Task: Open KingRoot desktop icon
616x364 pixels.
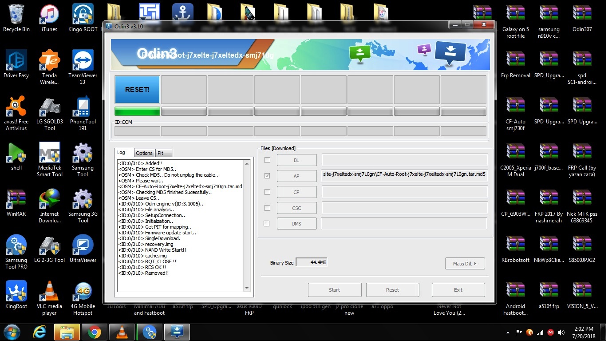Action: point(16,295)
